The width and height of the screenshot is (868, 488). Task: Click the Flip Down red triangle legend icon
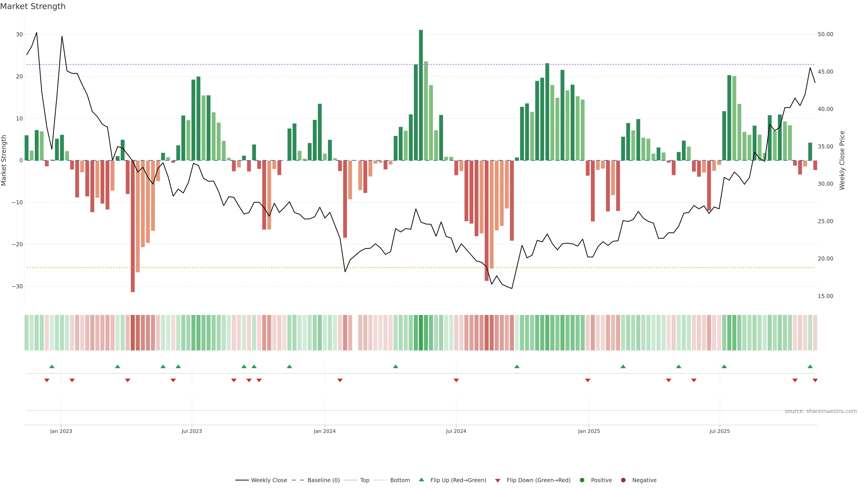[x=498, y=480]
